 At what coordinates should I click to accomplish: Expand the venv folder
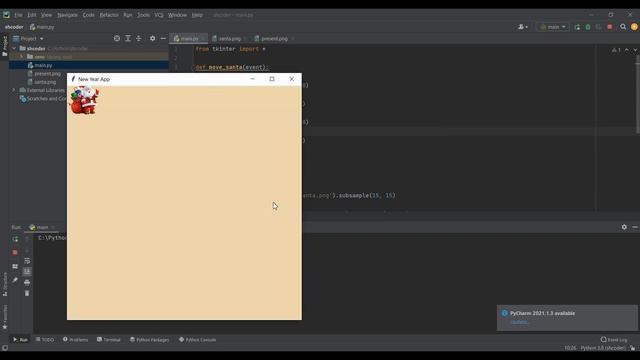[22, 57]
